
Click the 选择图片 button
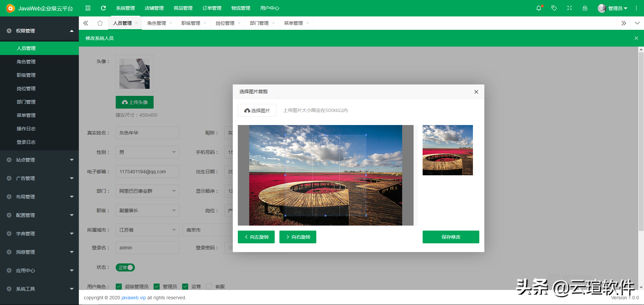tap(257, 110)
